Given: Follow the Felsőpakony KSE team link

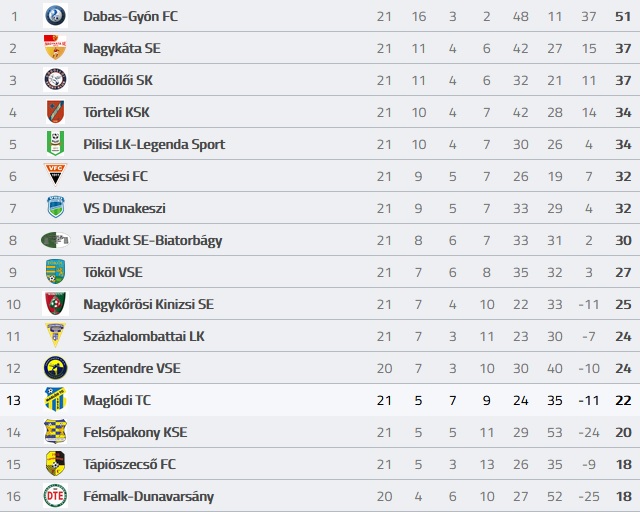Looking at the screenshot, I should click(x=135, y=432).
